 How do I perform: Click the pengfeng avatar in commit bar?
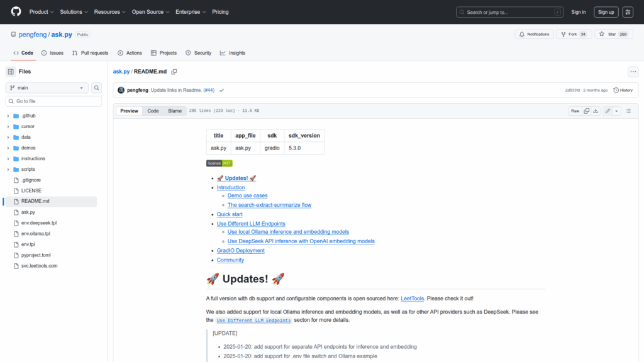(121, 90)
